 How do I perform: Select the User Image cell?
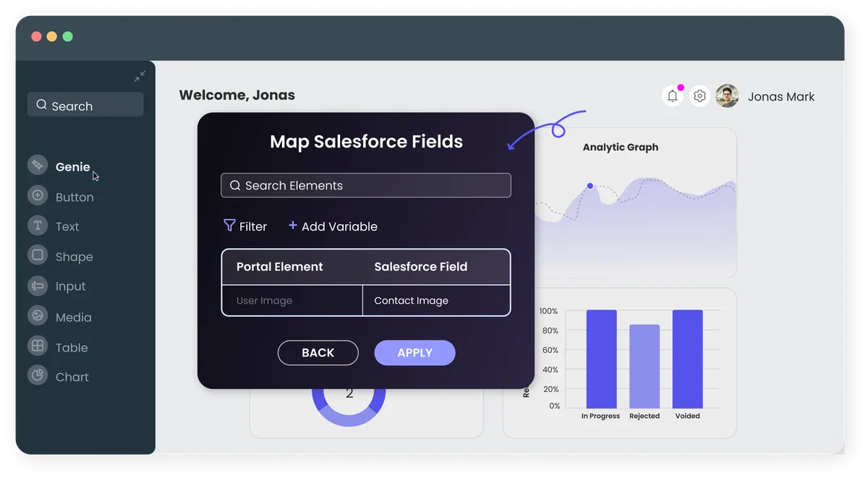click(292, 300)
